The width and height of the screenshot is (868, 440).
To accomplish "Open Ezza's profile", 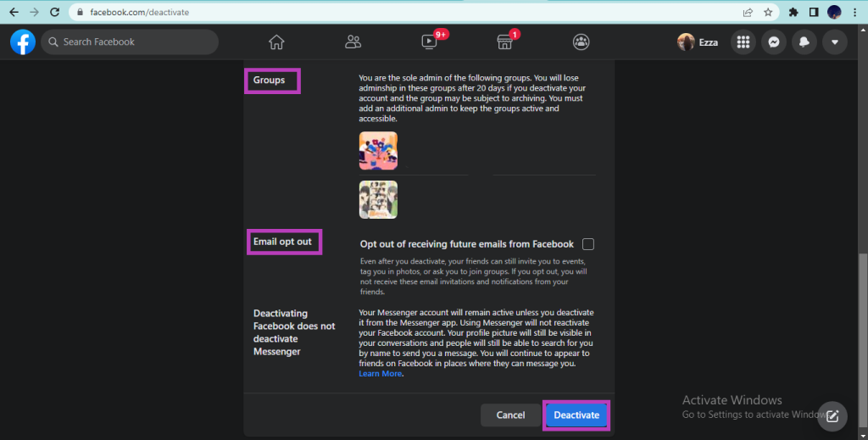I will tap(698, 42).
